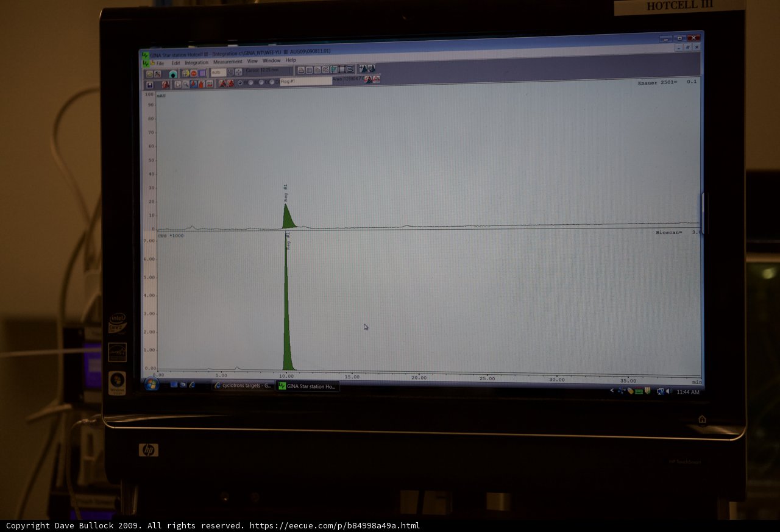
Task: Click the copy pages toolbar icon
Action: (317, 70)
